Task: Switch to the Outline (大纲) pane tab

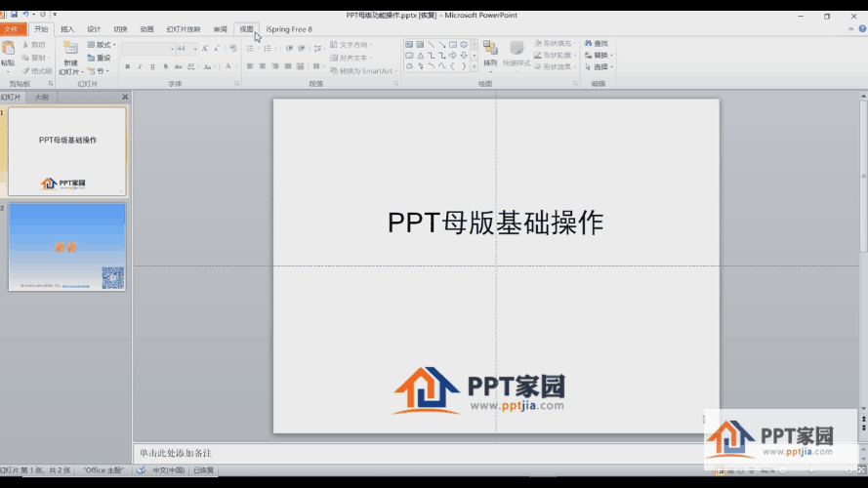Action: click(x=42, y=98)
